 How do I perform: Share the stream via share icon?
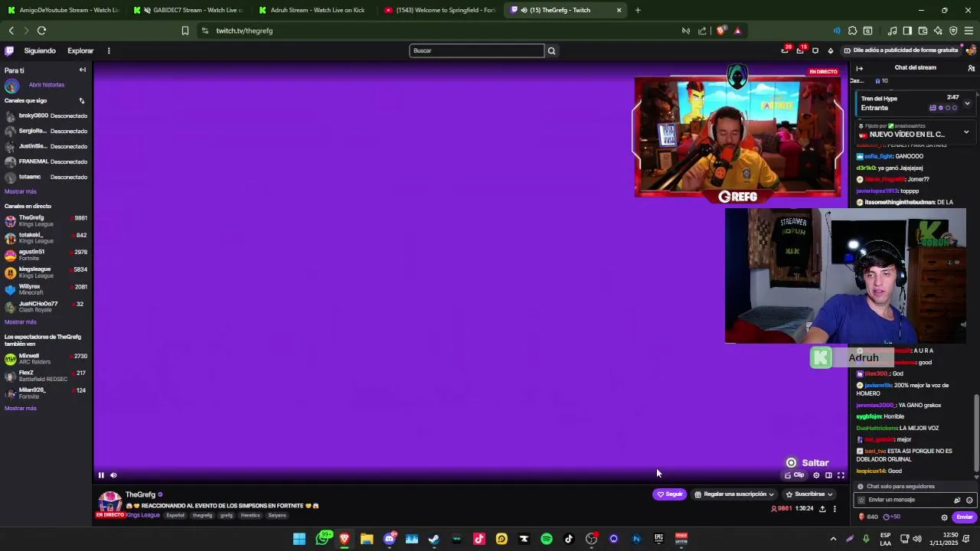click(822, 509)
